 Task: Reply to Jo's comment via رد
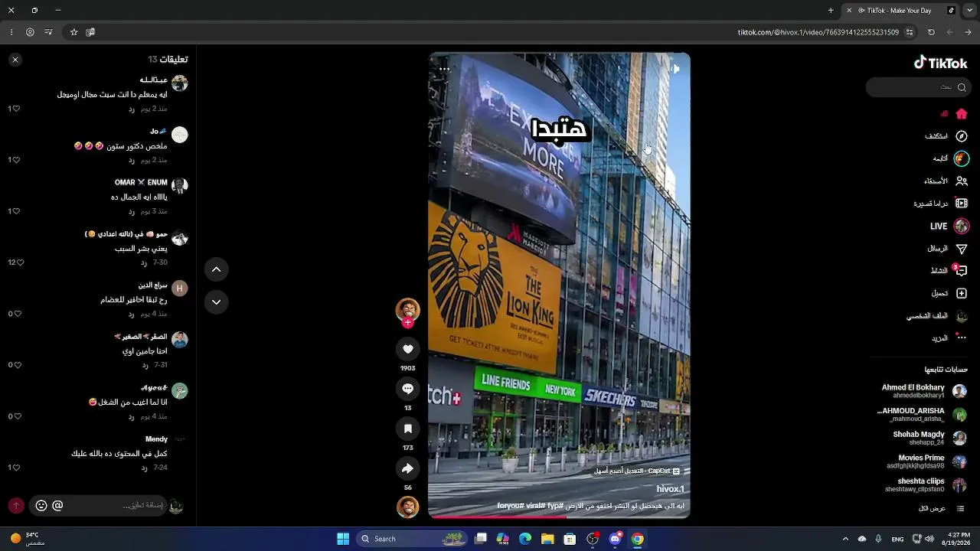[131, 160]
